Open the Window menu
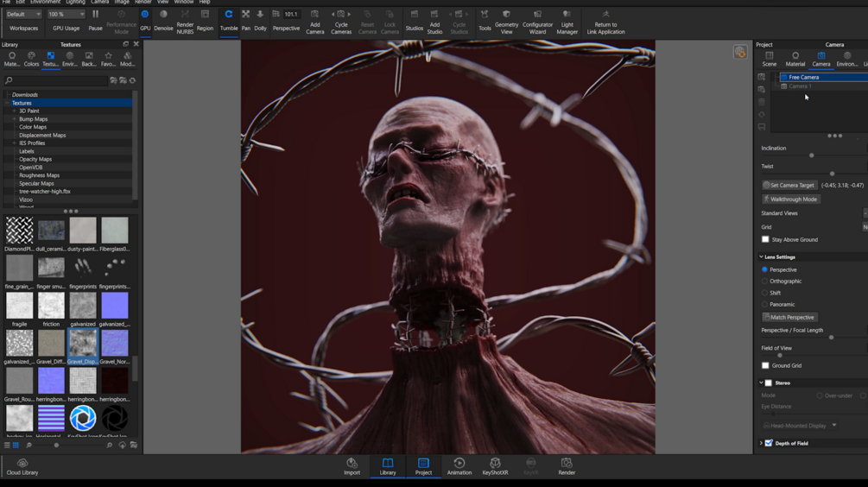The image size is (868, 487). click(x=184, y=3)
